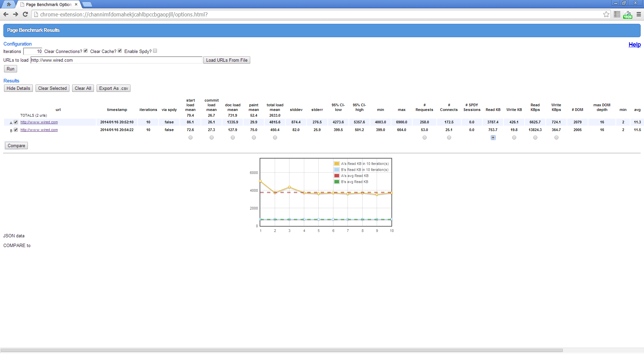Bookmark this page with the star icon
The width and height of the screenshot is (644, 354).
pyautogui.click(x=606, y=14)
